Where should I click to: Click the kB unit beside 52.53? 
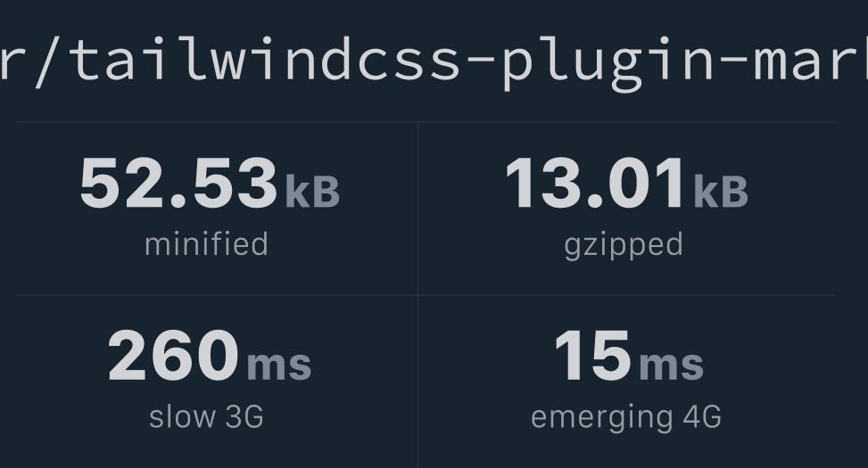click(312, 192)
